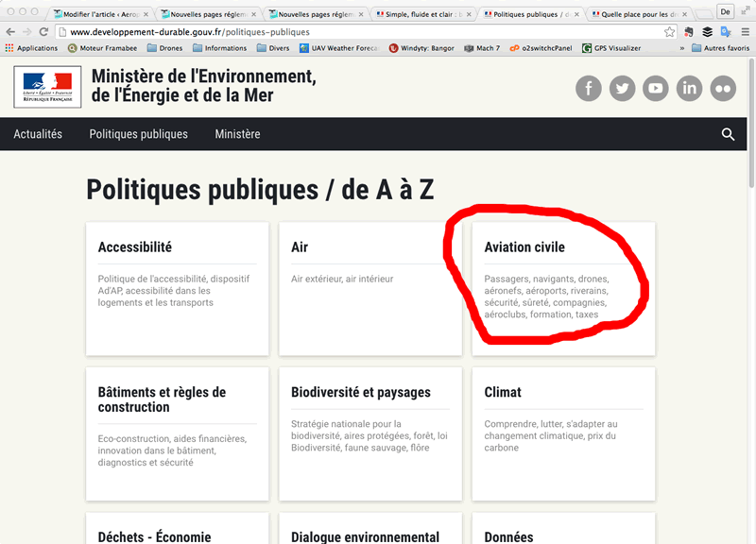Screen dimensions: 756x544
Task: Switch to the Modifier l'article tab
Action: coord(100,14)
